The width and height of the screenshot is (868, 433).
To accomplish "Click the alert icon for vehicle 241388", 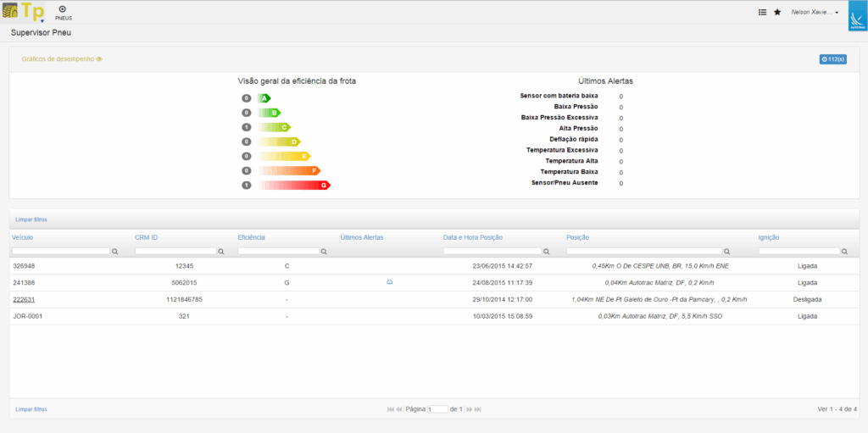I will (388, 282).
